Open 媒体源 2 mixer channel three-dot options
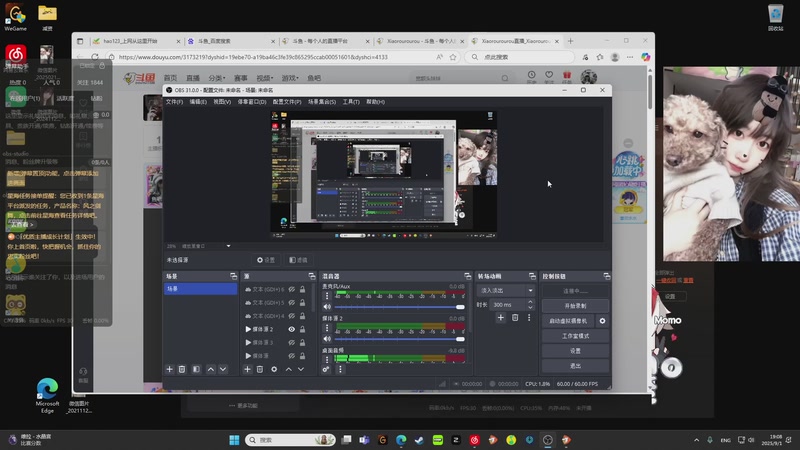 tap(327, 328)
